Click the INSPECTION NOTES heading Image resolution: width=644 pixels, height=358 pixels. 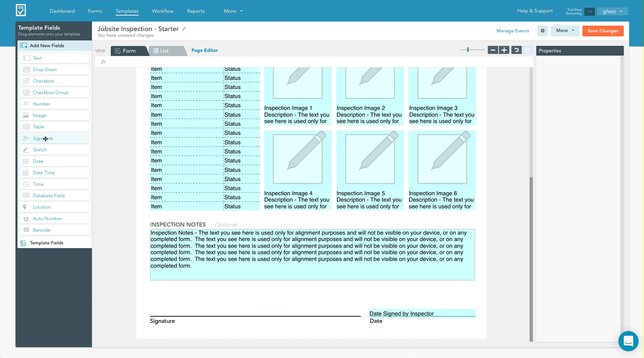[x=178, y=225]
